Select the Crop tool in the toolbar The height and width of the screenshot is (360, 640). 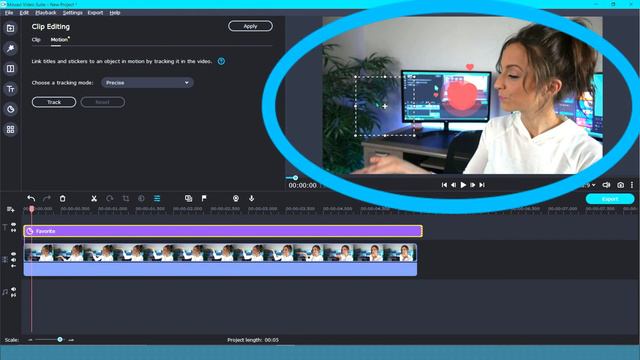[x=126, y=198]
